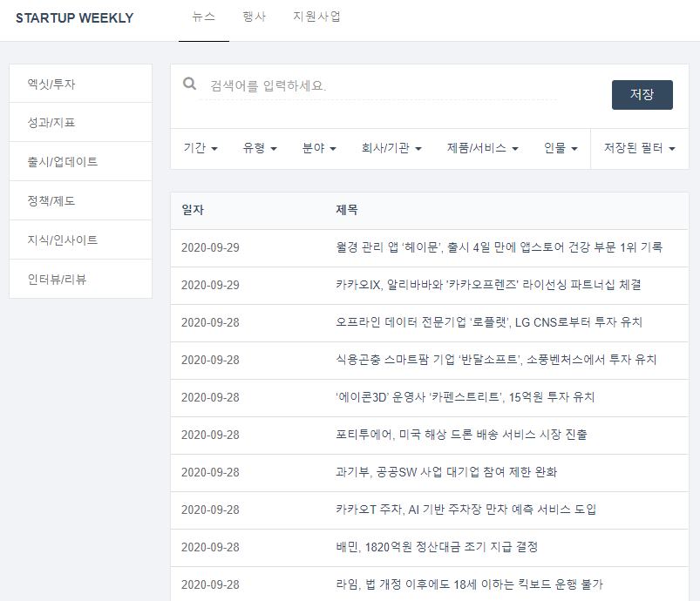Open the 배민 1820억원 정산대금 article
Screen dimensions: 700x601
pos(437,548)
